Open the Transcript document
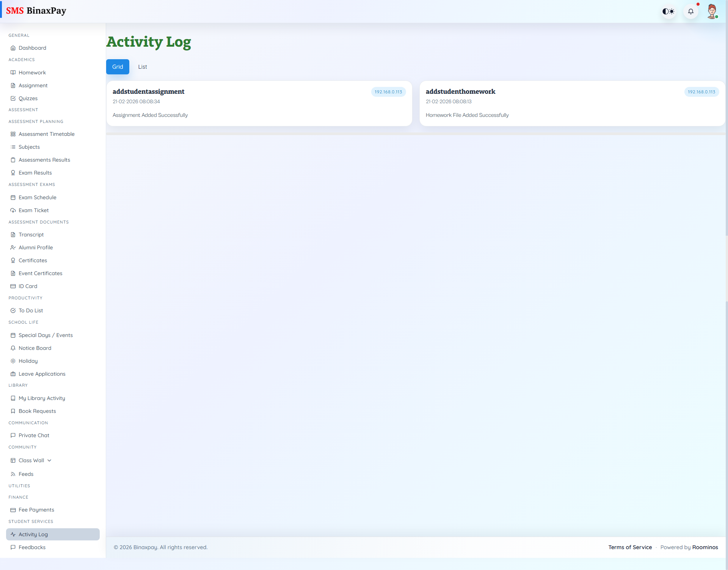The width and height of the screenshot is (728, 570). pyautogui.click(x=31, y=235)
